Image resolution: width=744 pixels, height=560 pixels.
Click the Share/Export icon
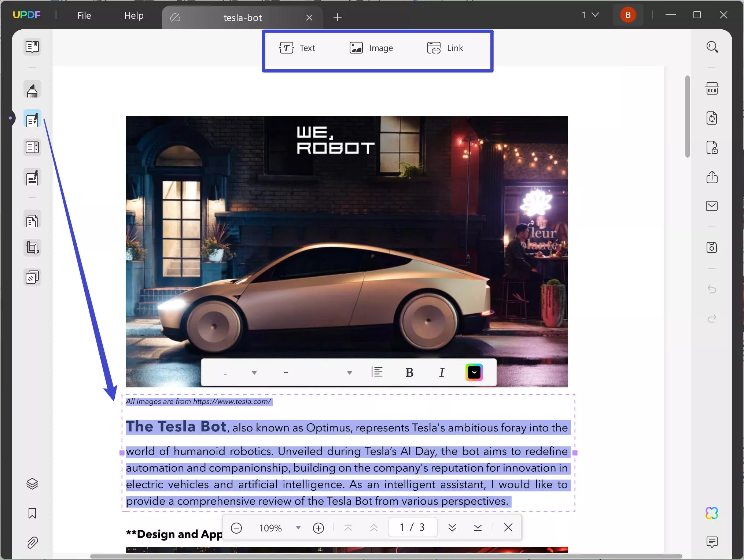[712, 177]
